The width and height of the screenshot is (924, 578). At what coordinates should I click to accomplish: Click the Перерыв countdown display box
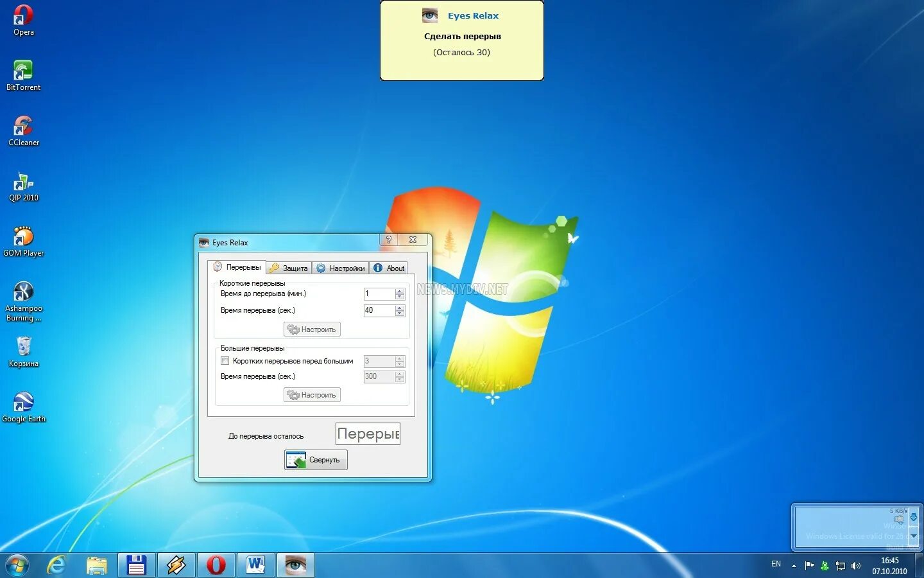click(x=368, y=433)
